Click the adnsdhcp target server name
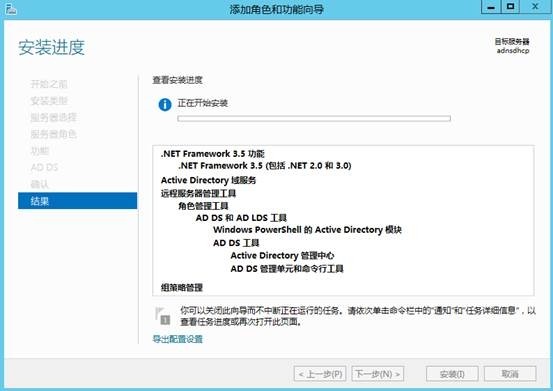This screenshot has width=553, height=391. pyautogui.click(x=513, y=51)
